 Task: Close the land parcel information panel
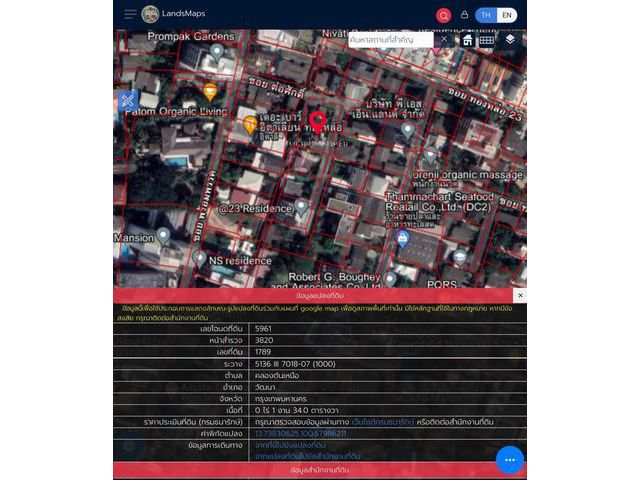pos(520,295)
